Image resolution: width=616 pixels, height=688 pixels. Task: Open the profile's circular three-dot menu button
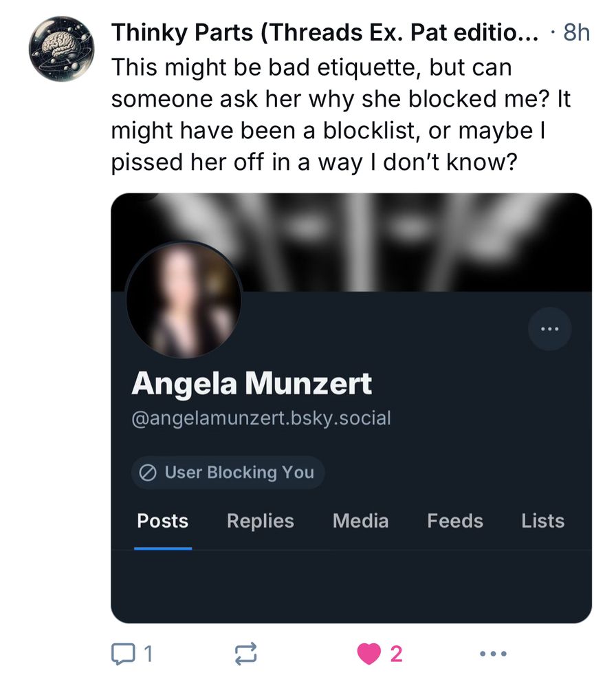coord(549,329)
